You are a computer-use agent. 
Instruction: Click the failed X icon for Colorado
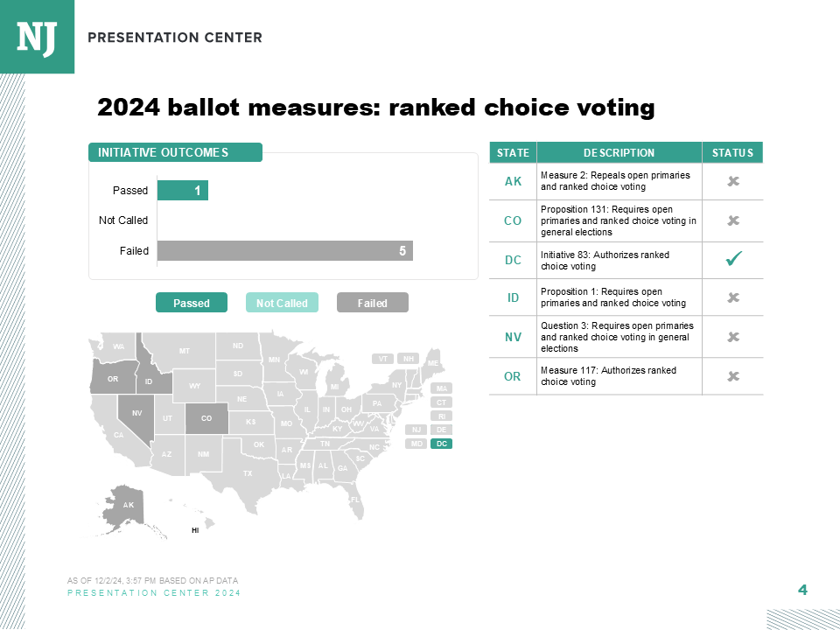coord(733,220)
